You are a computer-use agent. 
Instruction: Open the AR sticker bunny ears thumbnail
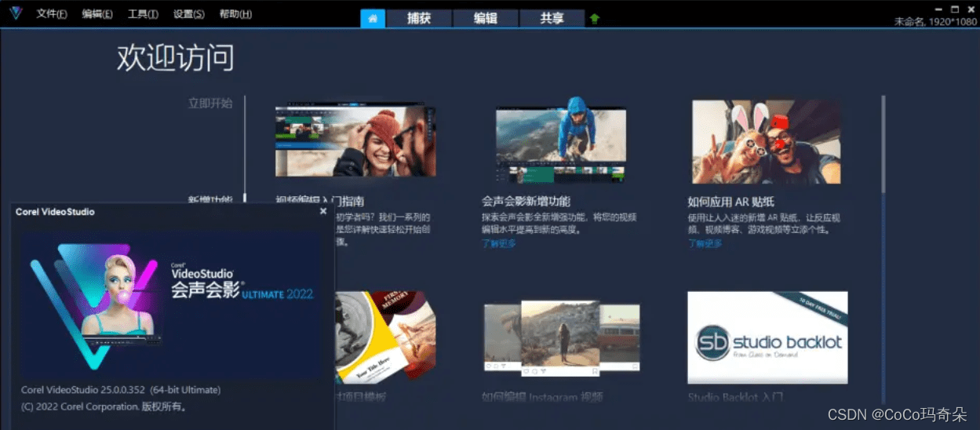[x=767, y=142]
